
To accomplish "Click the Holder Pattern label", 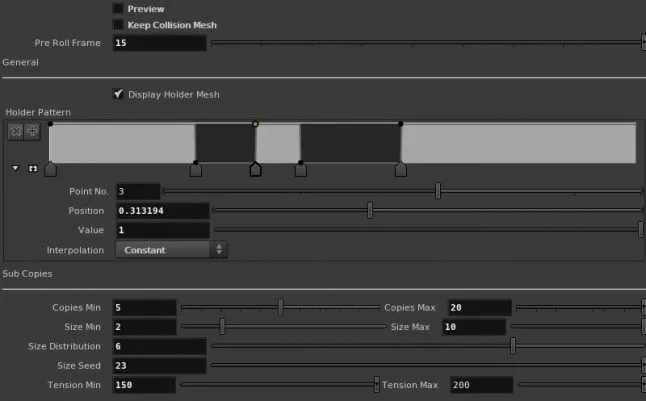I will click(x=38, y=112).
